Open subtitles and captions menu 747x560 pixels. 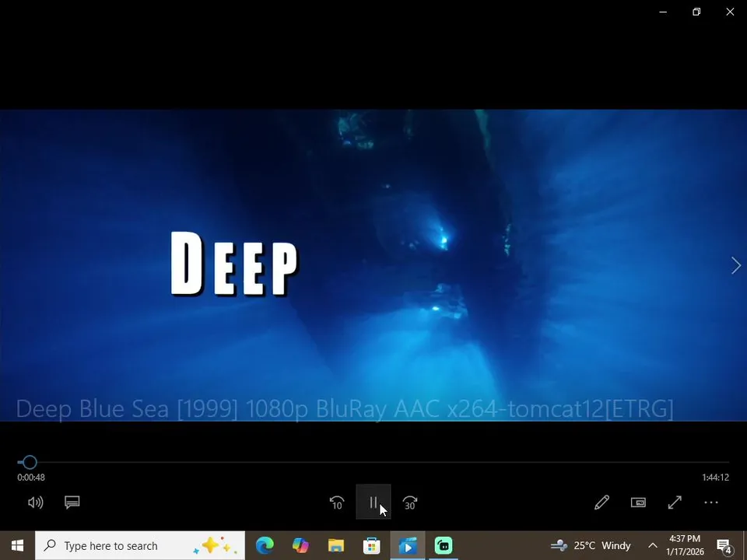(x=72, y=502)
